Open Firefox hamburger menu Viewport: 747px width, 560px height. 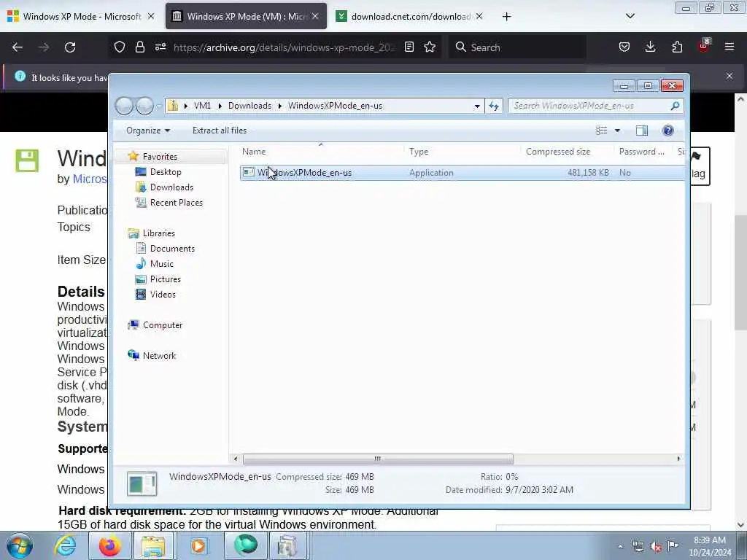(729, 47)
